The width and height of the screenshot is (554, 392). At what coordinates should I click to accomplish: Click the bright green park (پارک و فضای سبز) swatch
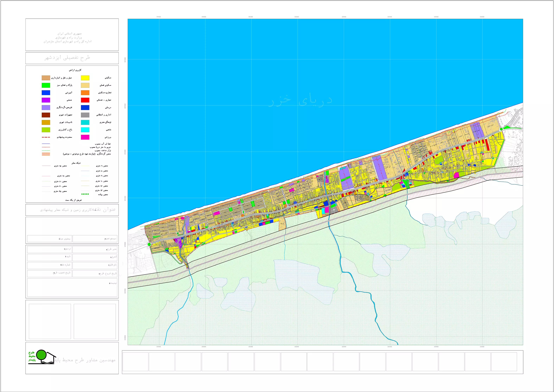[x=46, y=85]
